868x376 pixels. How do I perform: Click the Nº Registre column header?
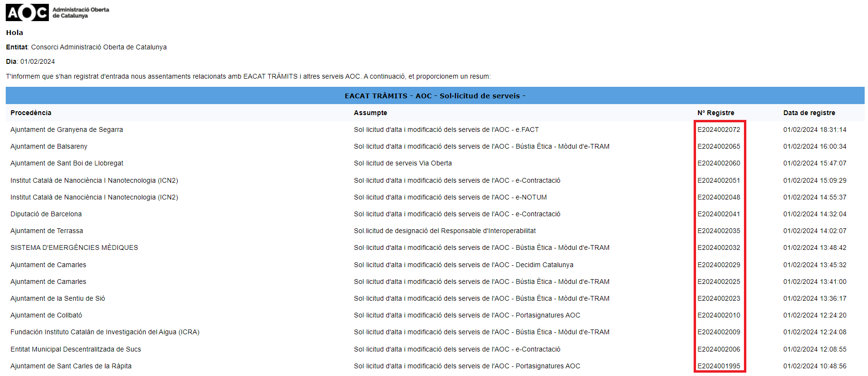coord(715,113)
